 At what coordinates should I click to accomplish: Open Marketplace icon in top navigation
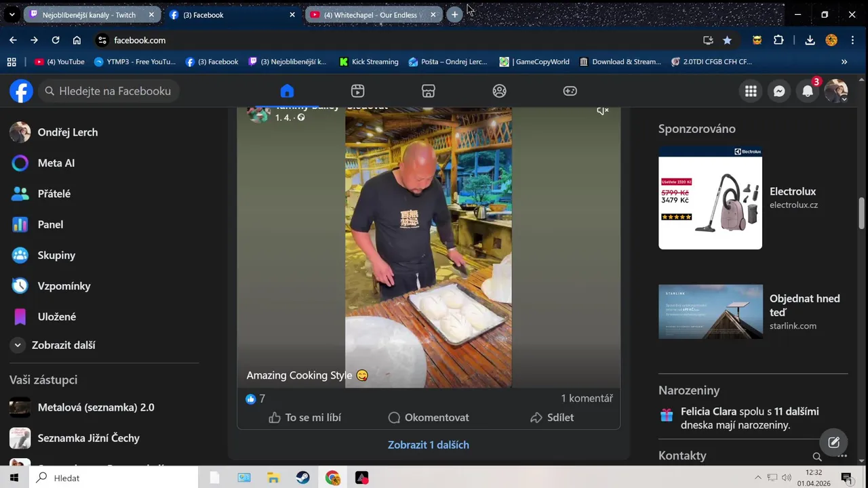point(429,91)
